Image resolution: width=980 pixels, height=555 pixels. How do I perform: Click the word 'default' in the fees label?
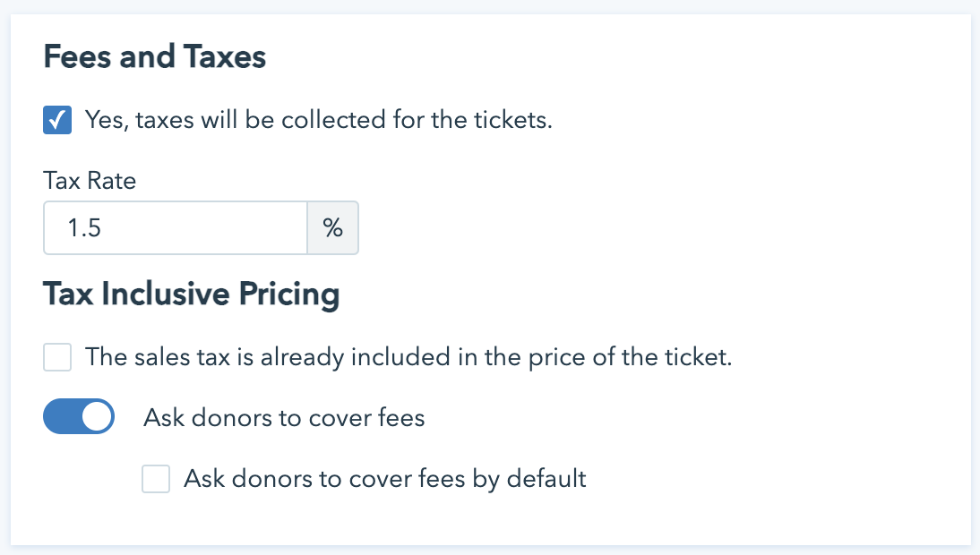point(546,479)
